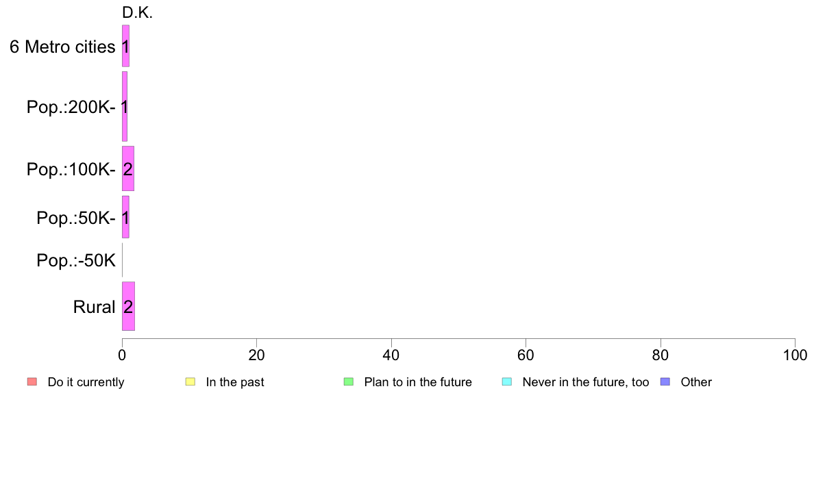Viewport: 814px width, 504px height.
Task: Click the 'Do it currently' legend text
Action: click(x=86, y=382)
